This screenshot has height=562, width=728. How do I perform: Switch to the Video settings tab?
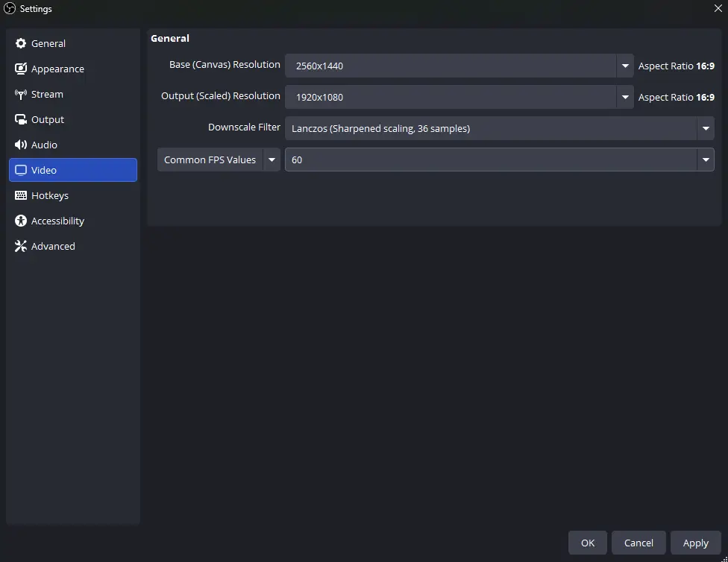pyautogui.click(x=72, y=170)
